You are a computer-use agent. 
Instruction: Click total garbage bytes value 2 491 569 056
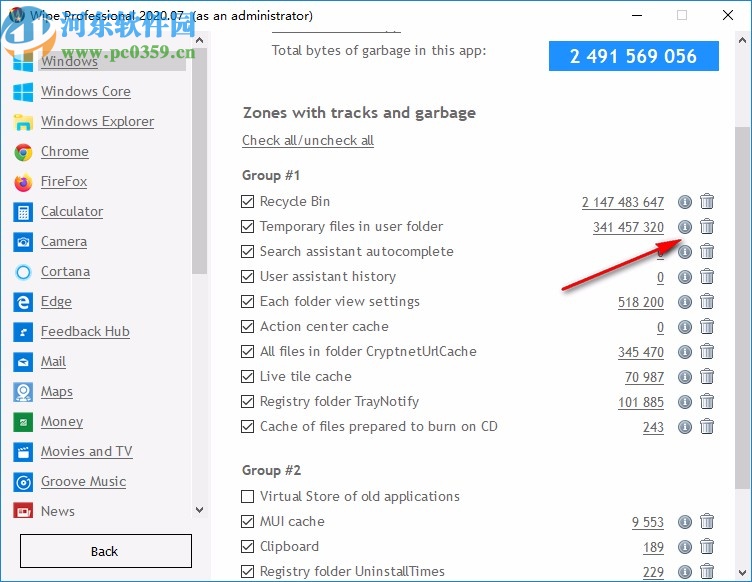point(634,56)
